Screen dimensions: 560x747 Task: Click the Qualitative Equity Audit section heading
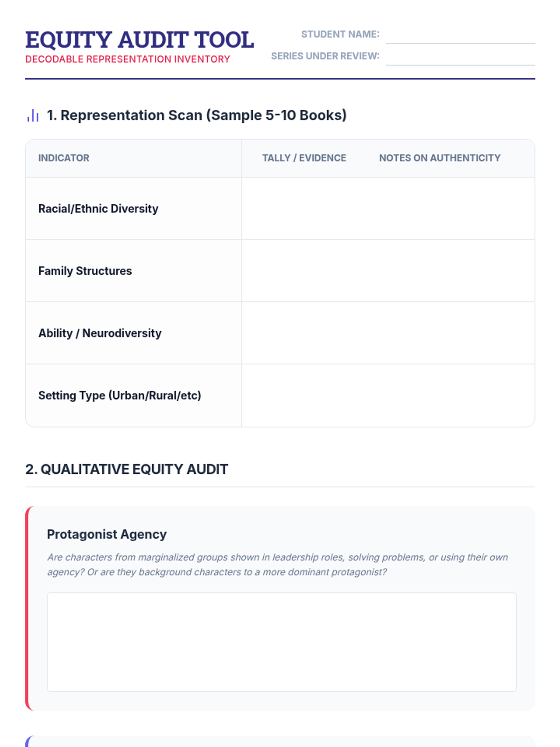click(126, 469)
